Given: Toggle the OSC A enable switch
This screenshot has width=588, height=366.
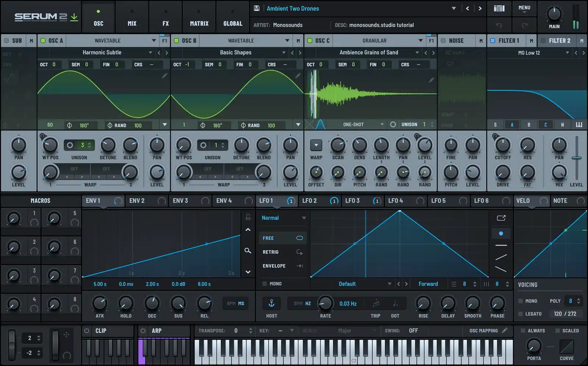Looking at the screenshot, I should pos(43,40).
